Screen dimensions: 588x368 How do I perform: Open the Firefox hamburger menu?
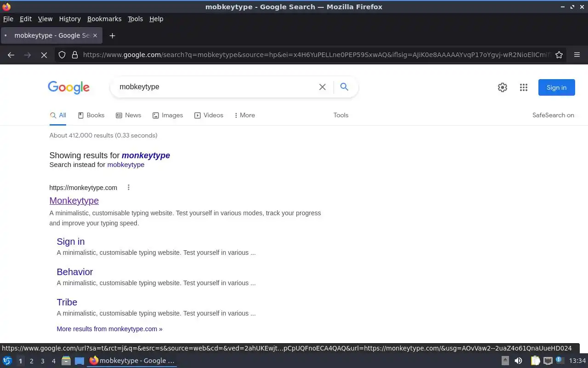(577, 55)
